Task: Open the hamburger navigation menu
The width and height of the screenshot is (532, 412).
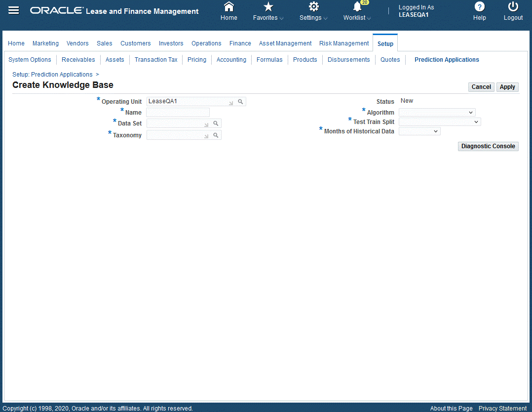Action: tap(14, 10)
